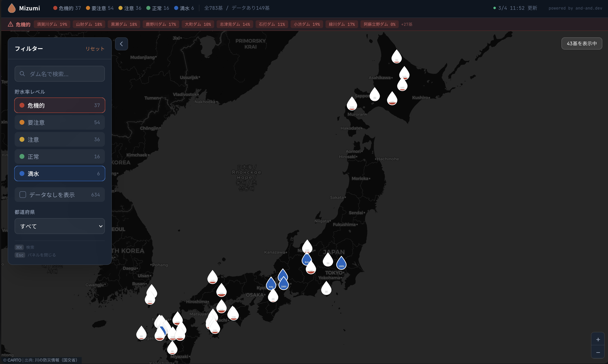Screen dimensions: 608x364
Task: Toggle the 危機的 level filter
Action: (x=60, y=105)
